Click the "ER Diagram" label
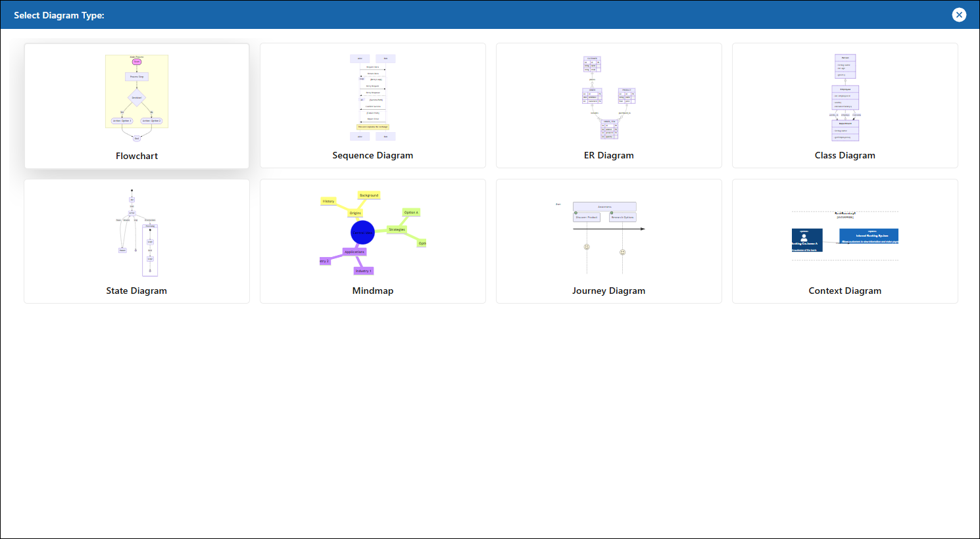Viewport: 980px width, 539px height. pos(608,155)
